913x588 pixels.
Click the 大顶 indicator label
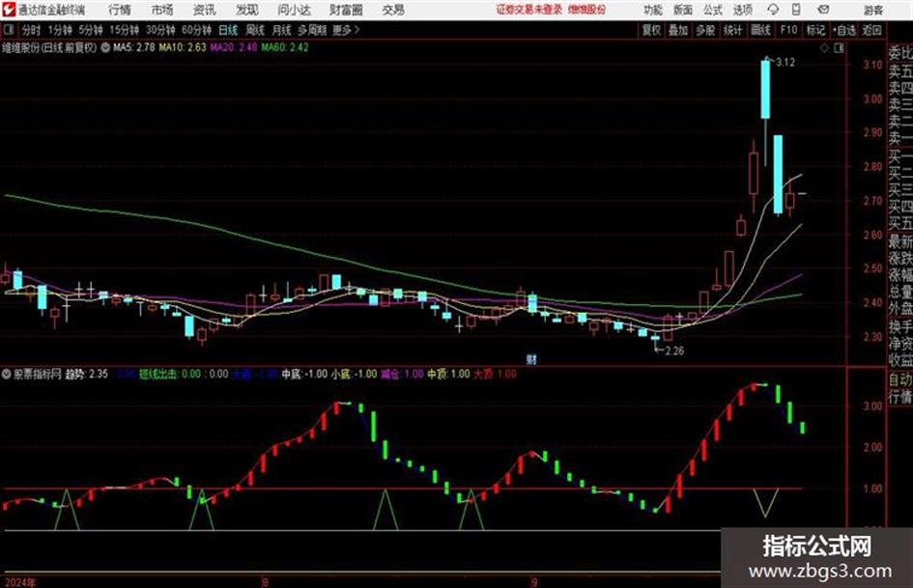483,374
